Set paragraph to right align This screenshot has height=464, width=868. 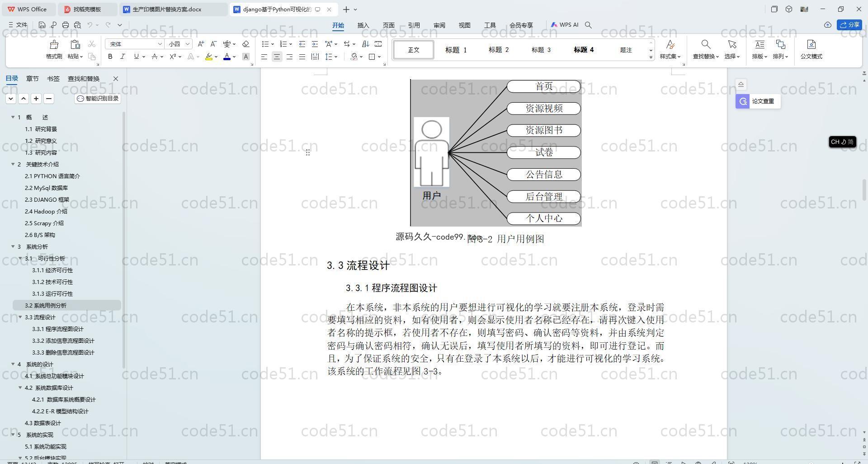289,57
